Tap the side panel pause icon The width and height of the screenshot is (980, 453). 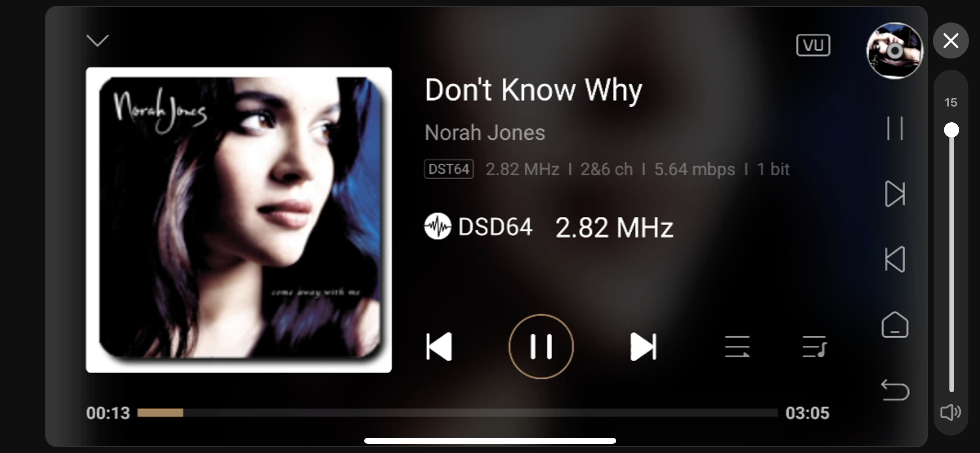point(895,128)
